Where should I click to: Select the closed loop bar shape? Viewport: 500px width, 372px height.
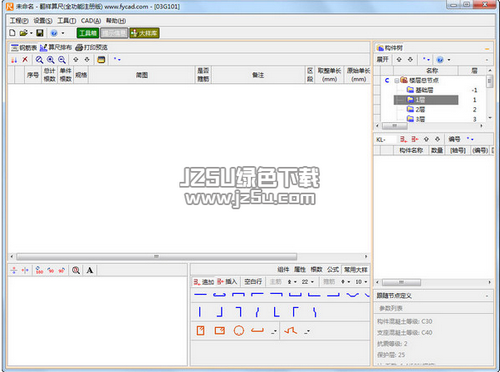coord(219,295)
